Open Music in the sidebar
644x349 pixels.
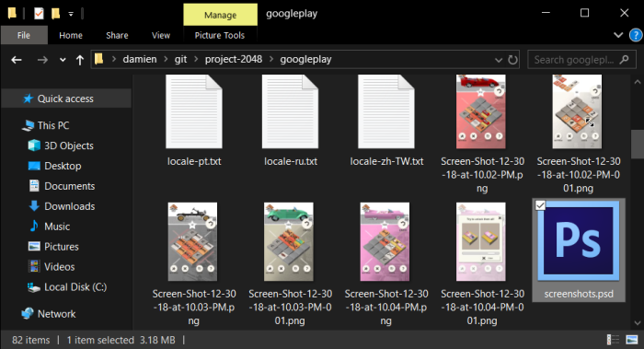[x=57, y=227]
